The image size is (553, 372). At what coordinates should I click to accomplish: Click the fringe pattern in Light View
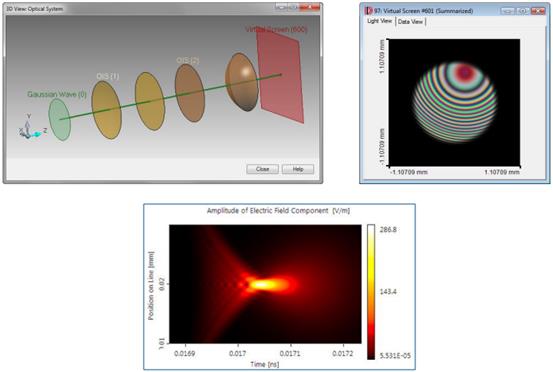pyautogui.click(x=455, y=102)
